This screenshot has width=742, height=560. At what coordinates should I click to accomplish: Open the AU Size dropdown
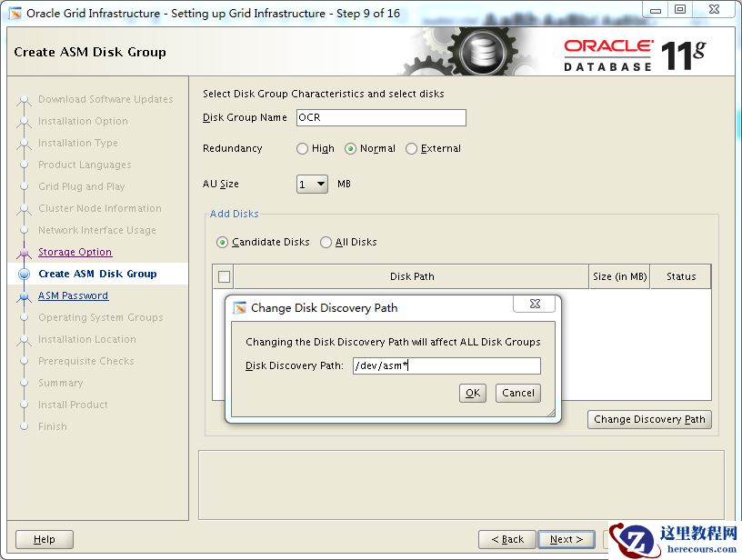pyautogui.click(x=312, y=184)
